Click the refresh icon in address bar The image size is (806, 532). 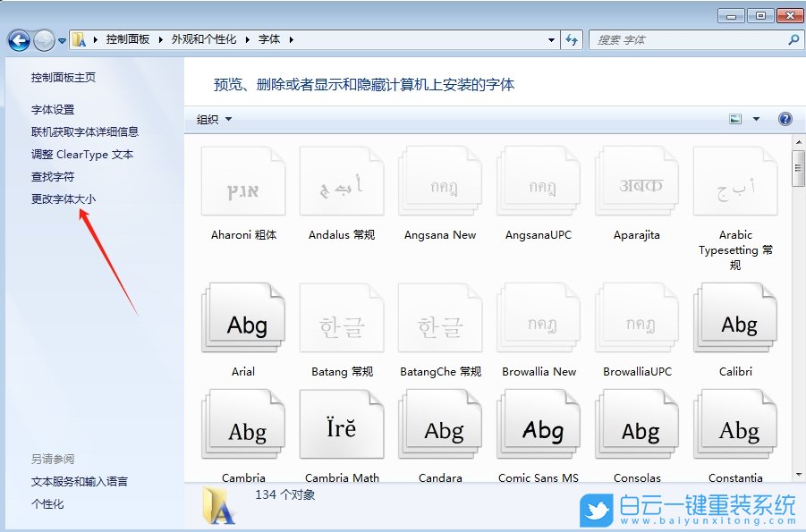(572, 39)
